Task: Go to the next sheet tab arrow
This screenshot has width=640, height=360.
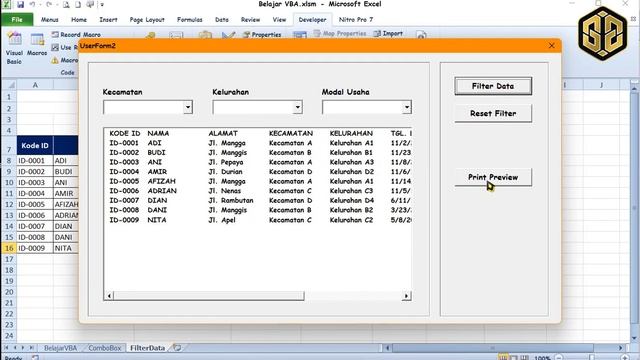Action: tap(23, 348)
